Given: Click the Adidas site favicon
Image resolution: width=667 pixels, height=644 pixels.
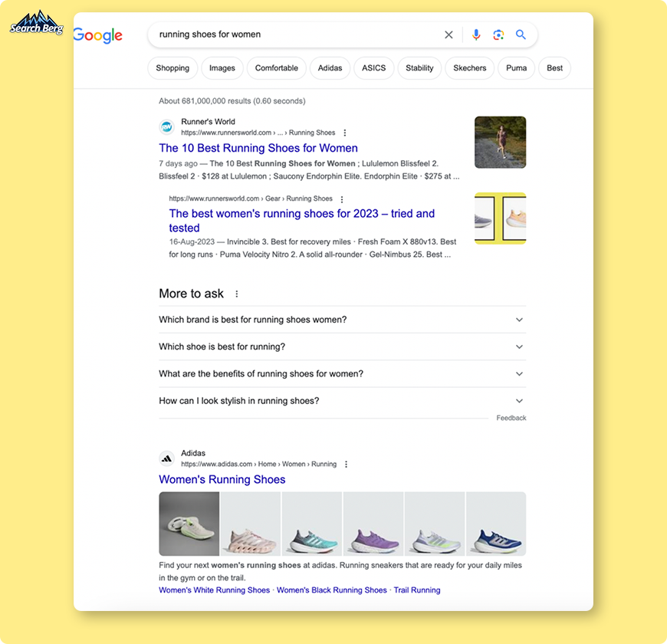Looking at the screenshot, I should pyautogui.click(x=166, y=458).
